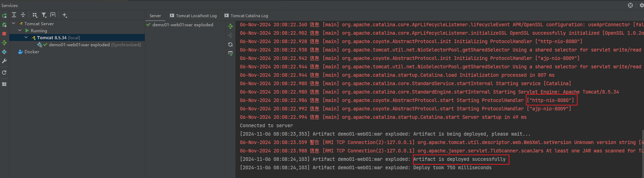Open run configuration wrench settings
This screenshot has height=178, width=644.
point(4,61)
